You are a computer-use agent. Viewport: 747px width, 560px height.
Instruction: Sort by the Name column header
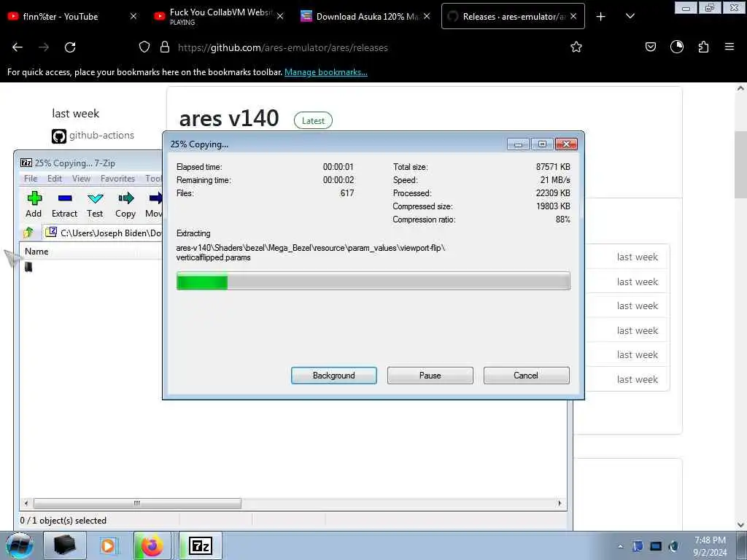[x=36, y=252]
